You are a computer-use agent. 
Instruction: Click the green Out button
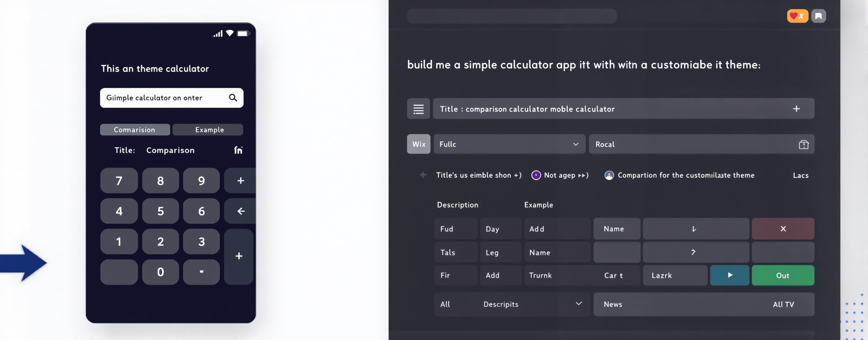(x=782, y=275)
